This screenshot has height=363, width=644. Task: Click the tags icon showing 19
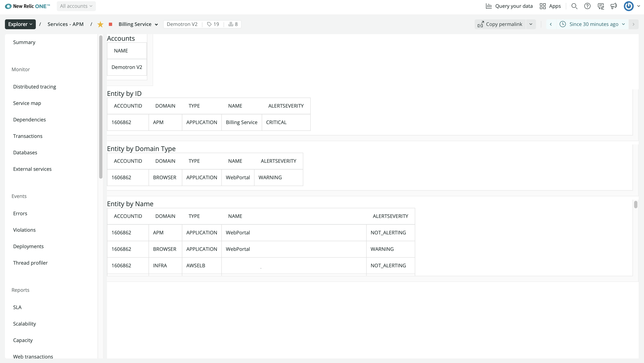click(213, 24)
